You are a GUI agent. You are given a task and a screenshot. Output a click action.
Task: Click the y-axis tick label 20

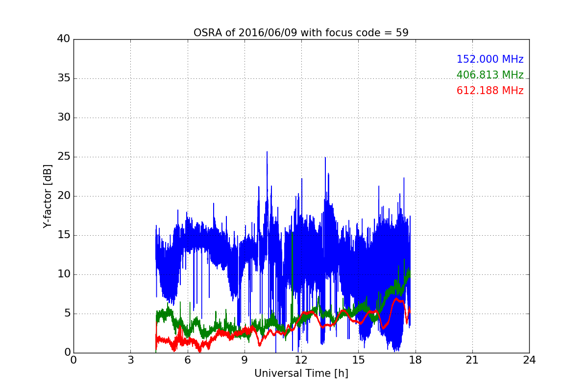[x=63, y=196]
